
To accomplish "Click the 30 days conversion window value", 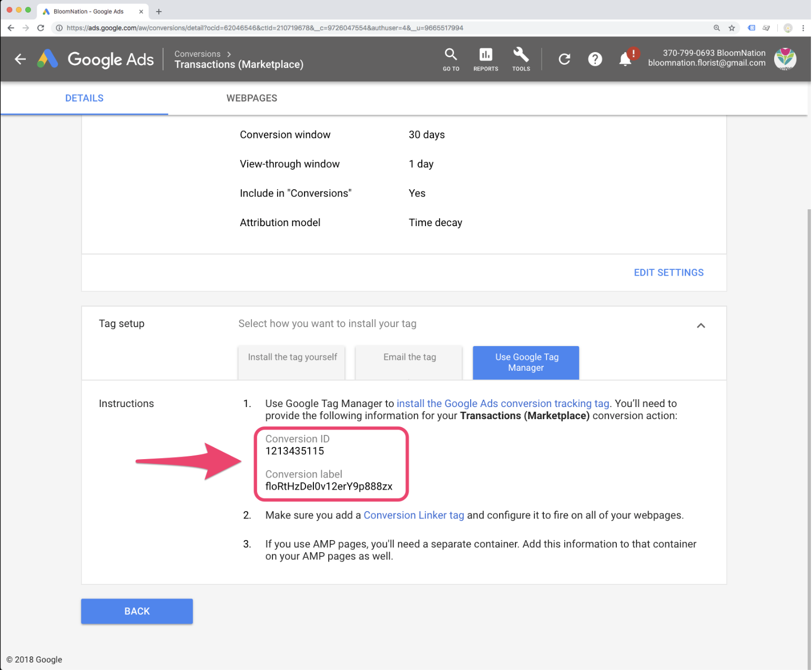I will [x=427, y=135].
